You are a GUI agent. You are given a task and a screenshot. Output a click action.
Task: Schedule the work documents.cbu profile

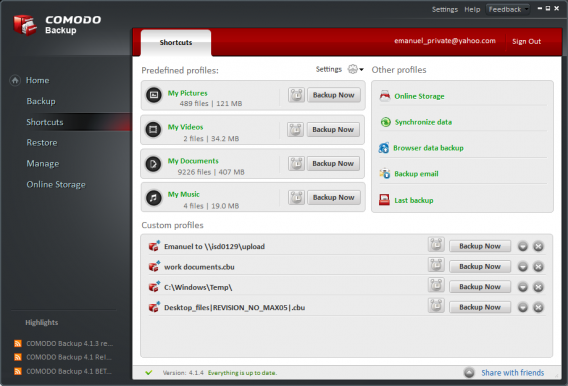[436, 265]
